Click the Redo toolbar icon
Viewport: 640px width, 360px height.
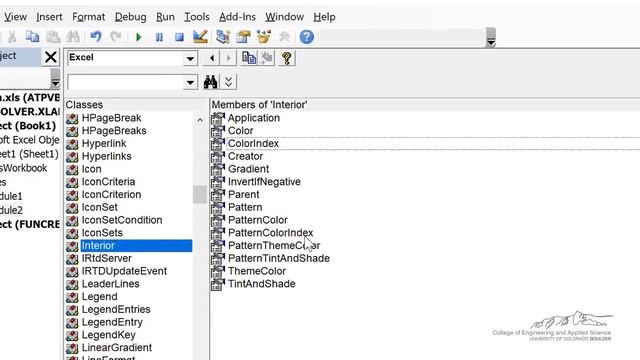(116, 37)
